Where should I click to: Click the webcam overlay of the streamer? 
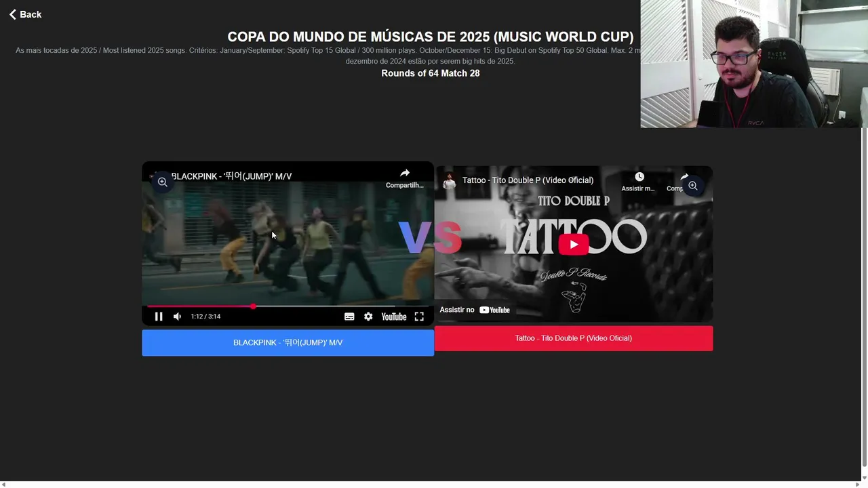coord(754,64)
